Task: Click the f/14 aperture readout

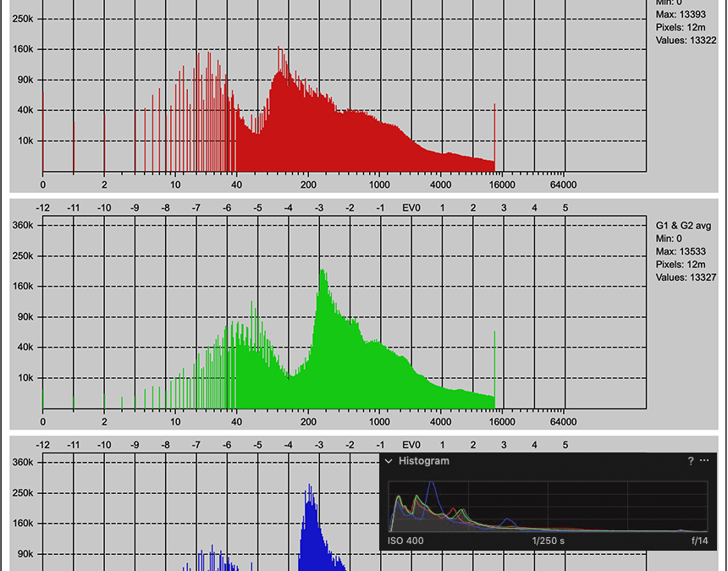Action: pos(699,541)
